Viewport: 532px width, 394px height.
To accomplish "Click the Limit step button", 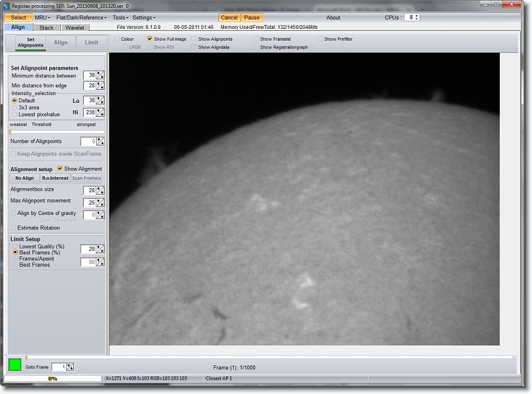I will (x=91, y=43).
